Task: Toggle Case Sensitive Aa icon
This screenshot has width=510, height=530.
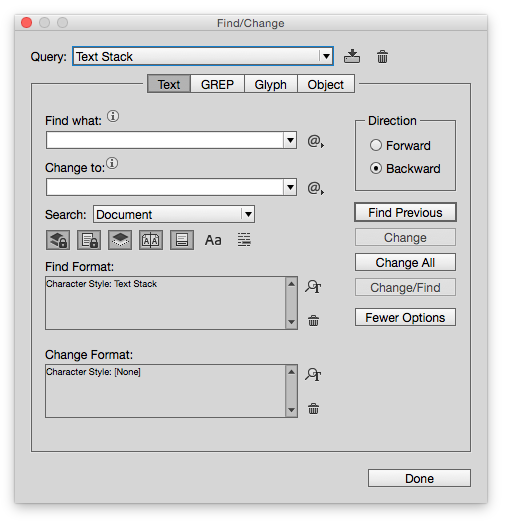Action: coord(213,240)
